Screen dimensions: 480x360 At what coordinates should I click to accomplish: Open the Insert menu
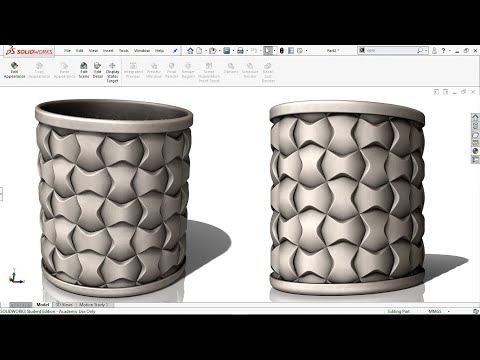click(108, 51)
